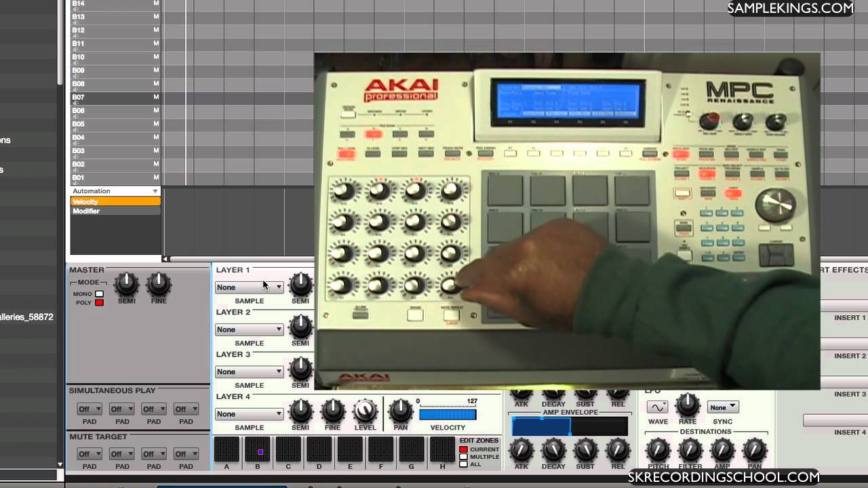
Task: Click the Layer 2 SEMI knob
Action: 300,327
